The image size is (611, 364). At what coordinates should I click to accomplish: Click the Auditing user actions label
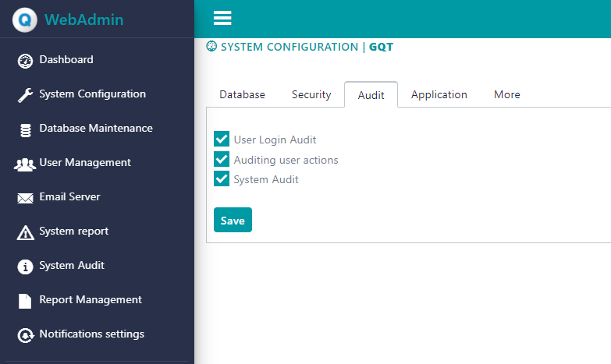(286, 160)
